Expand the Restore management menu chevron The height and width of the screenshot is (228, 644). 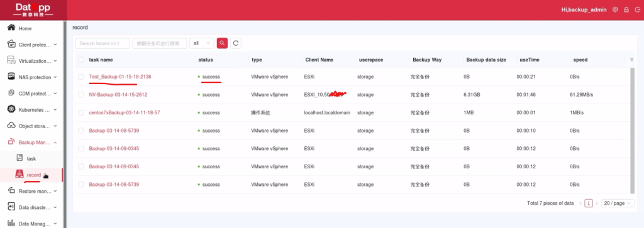[x=55, y=191]
